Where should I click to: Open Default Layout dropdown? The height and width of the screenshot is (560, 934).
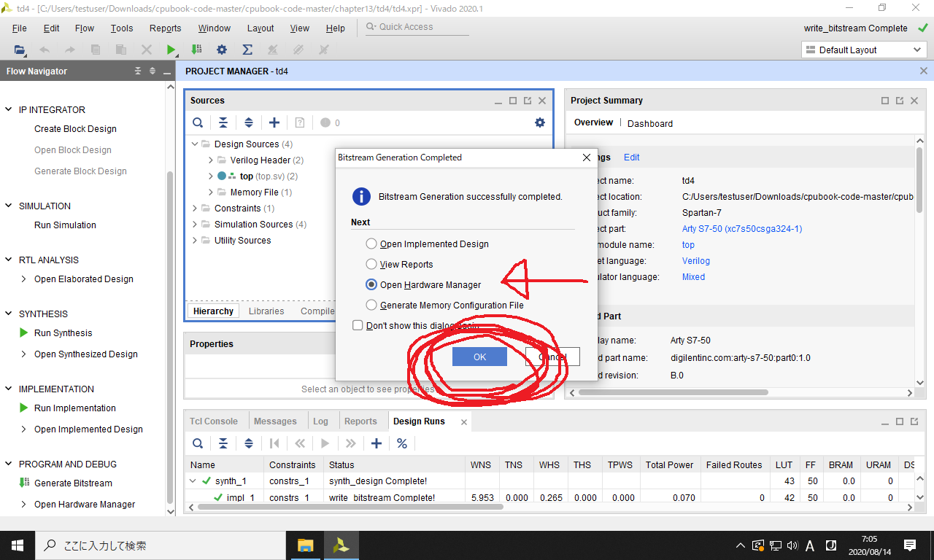pyautogui.click(x=864, y=50)
